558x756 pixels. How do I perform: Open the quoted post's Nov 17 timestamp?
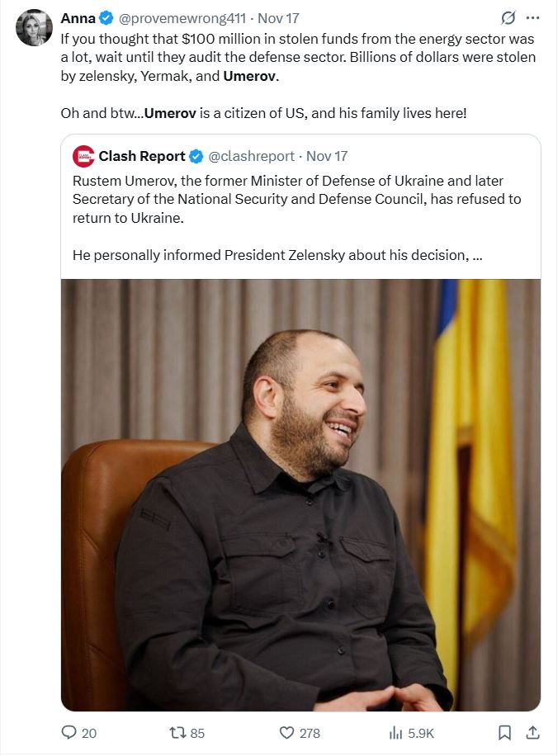[x=327, y=155]
